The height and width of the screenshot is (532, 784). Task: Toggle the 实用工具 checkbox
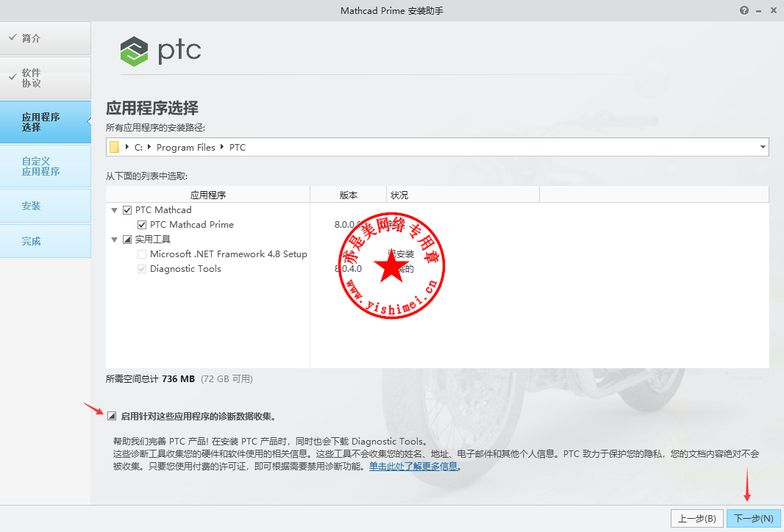pyautogui.click(x=127, y=240)
